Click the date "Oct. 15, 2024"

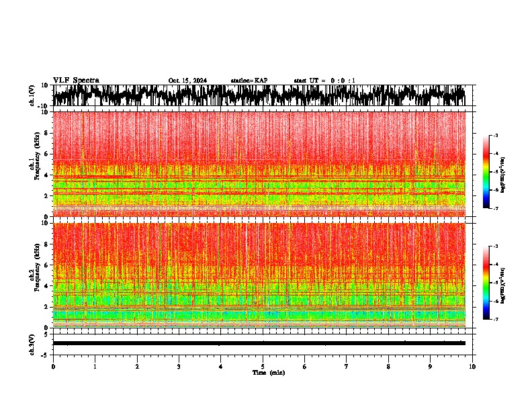(x=187, y=81)
